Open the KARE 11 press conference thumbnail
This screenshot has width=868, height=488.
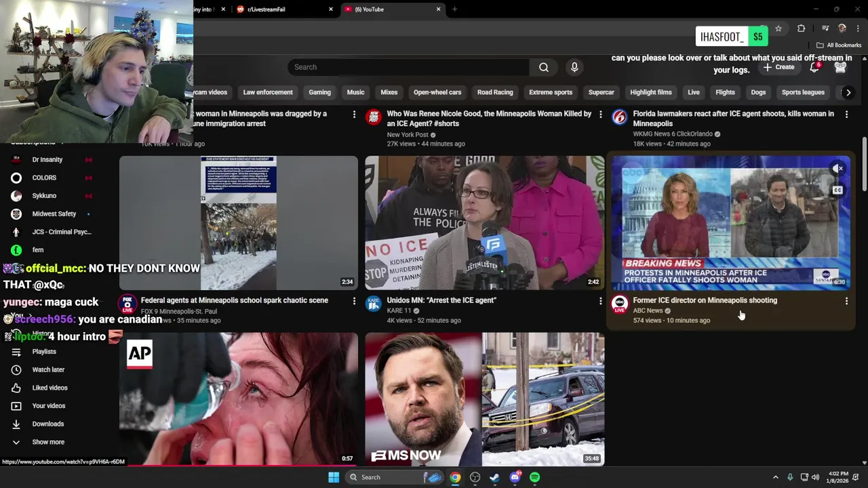pyautogui.click(x=485, y=223)
